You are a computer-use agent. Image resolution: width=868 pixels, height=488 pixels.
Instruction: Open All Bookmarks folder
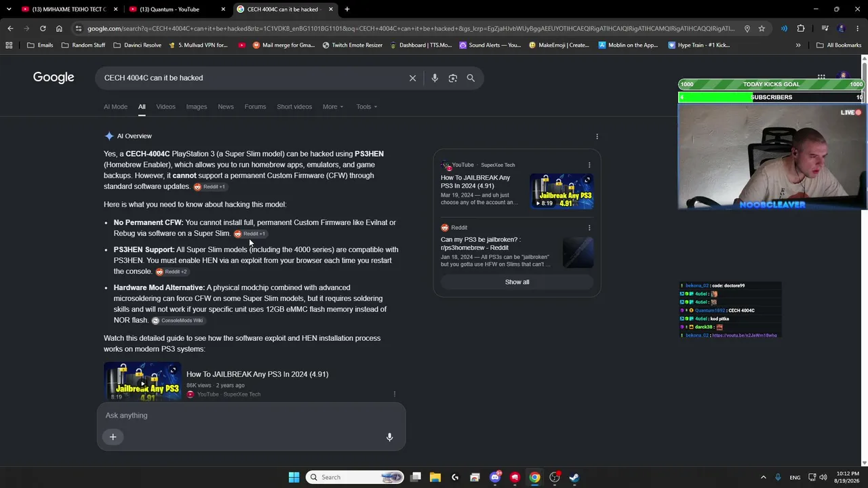point(839,45)
